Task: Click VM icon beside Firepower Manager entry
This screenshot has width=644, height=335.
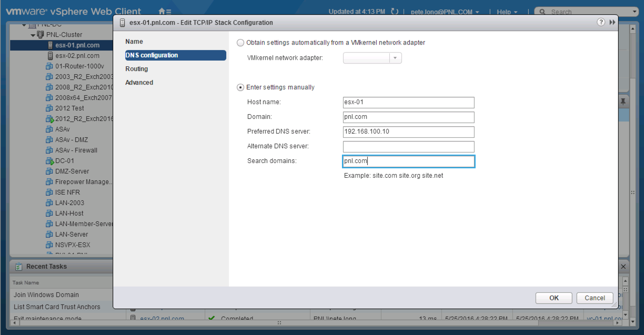Action: 49,182
